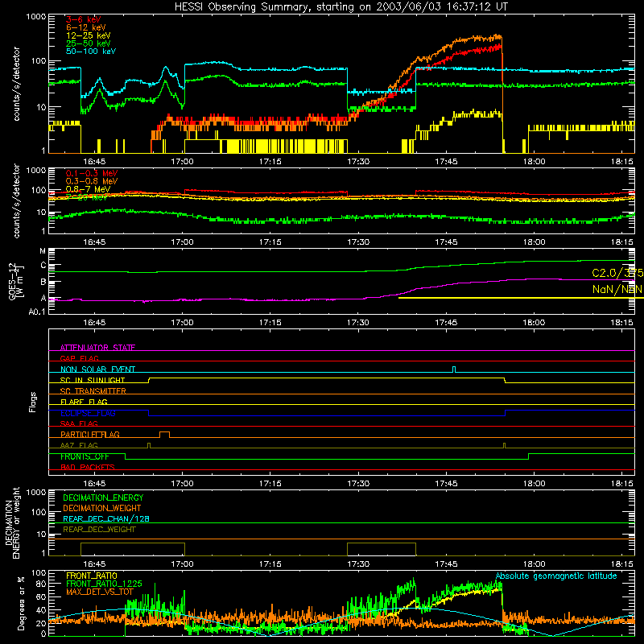Image resolution: width=644 pixels, height=644 pixels.
Task: Select the 3-6 keV legend label
Action: pyautogui.click(x=84, y=19)
